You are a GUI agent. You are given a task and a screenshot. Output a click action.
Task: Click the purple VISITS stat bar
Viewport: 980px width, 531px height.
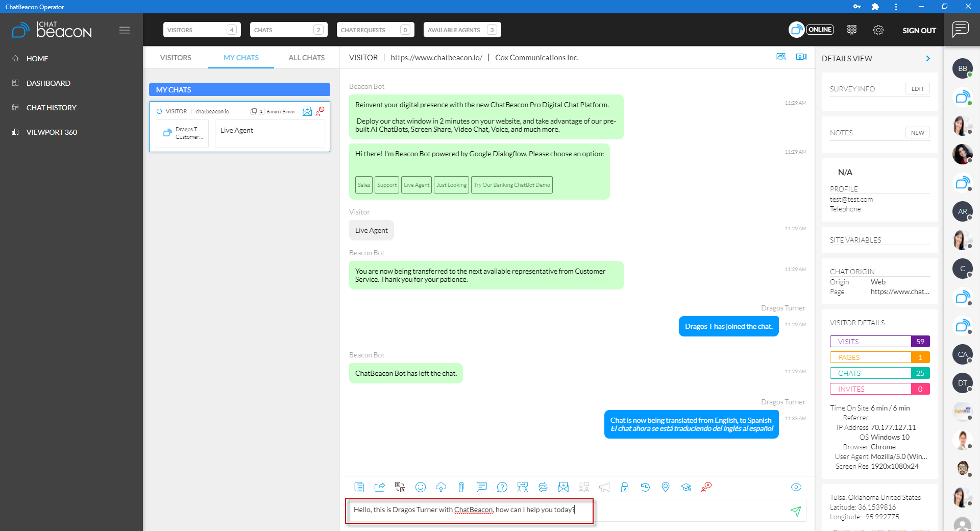tap(880, 342)
